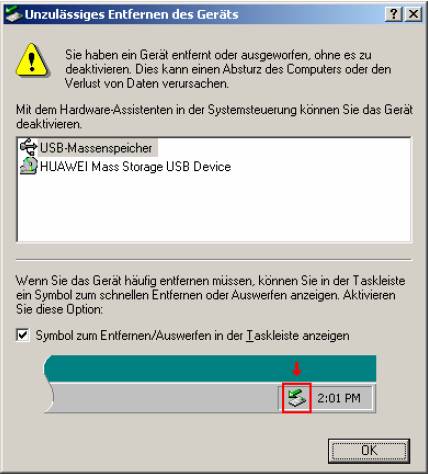Click the HUAWEI drive icon in device list
The width and height of the screenshot is (428, 474).
(x=28, y=166)
